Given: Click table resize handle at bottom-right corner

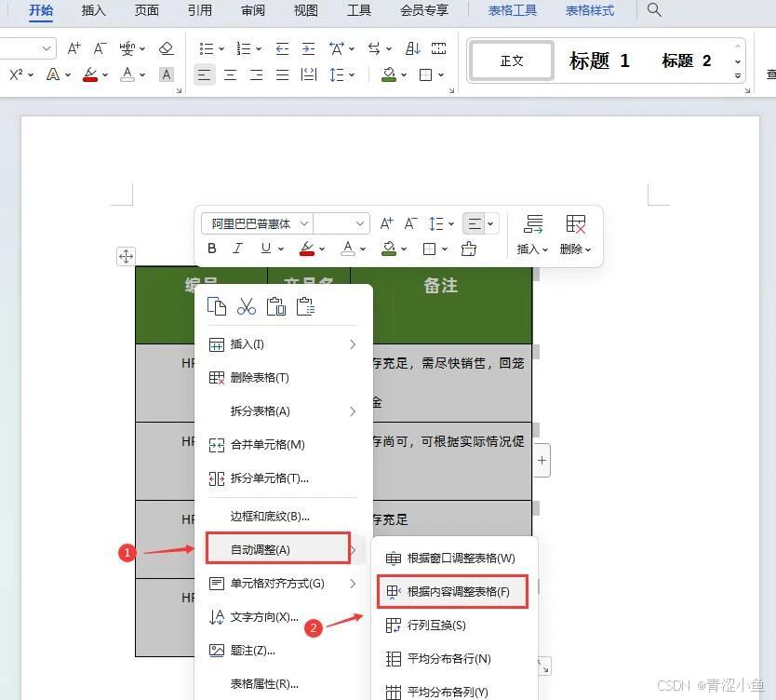Looking at the screenshot, I should coord(544,666).
